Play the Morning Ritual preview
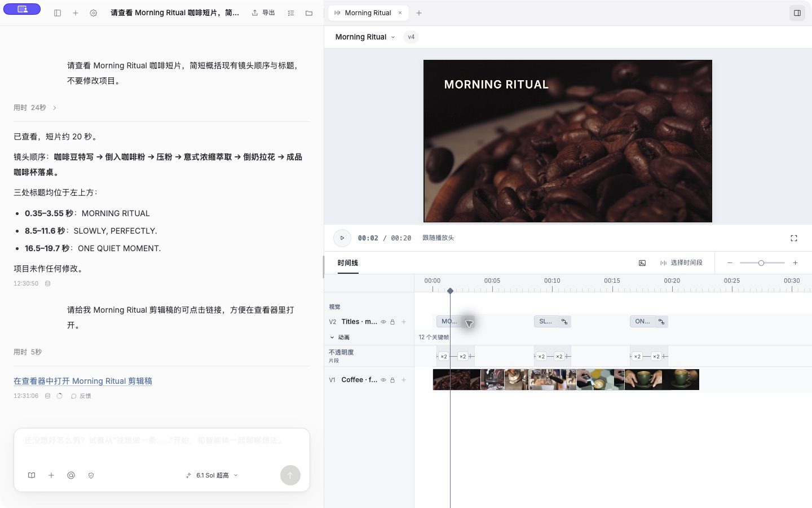 pyautogui.click(x=342, y=238)
